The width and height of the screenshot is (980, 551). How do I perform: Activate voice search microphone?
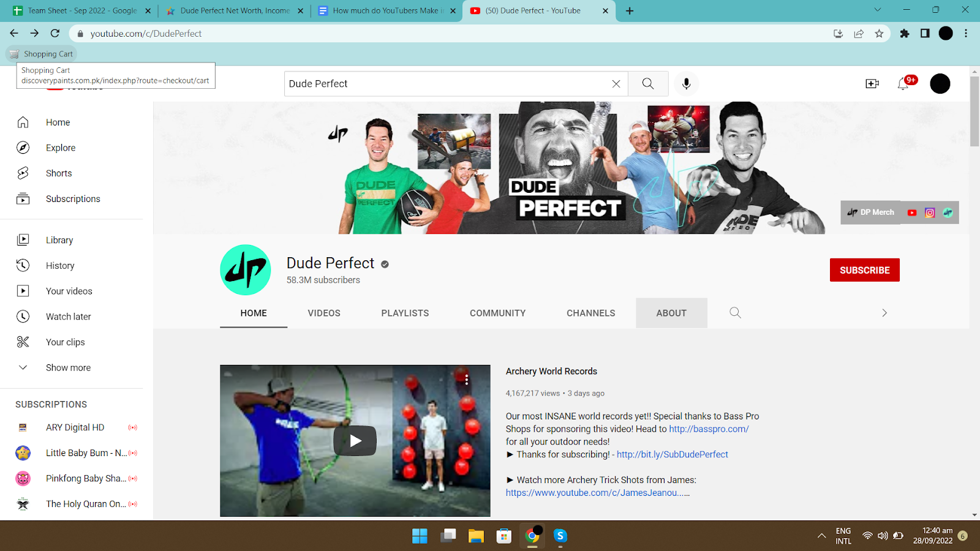pyautogui.click(x=686, y=84)
